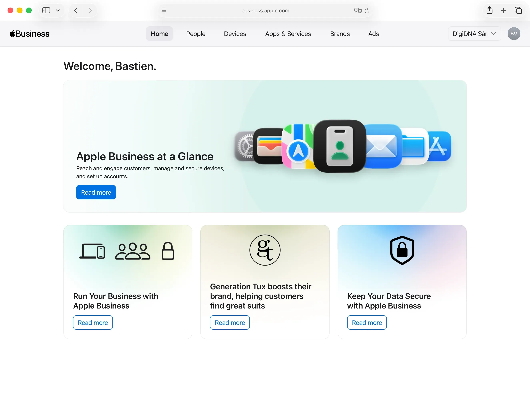Click Read more under Apple Business at a Glance
Viewport: 530px width, 420px height.
(96, 192)
